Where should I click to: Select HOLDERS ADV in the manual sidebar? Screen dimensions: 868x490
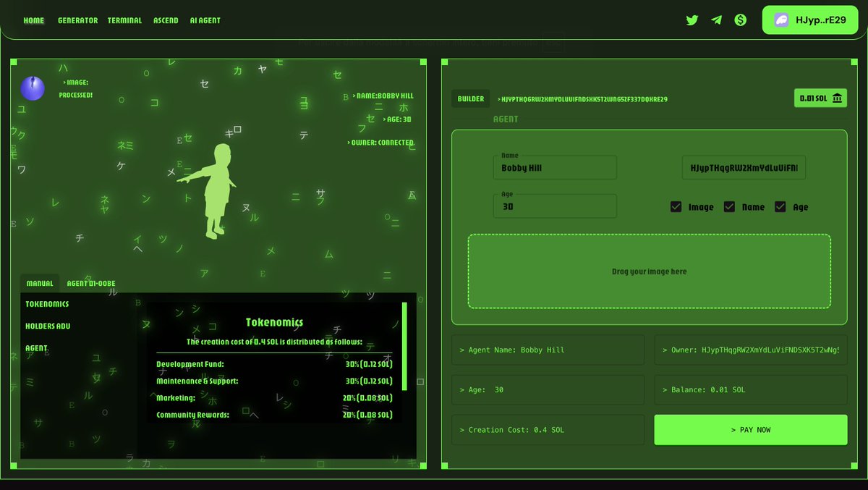click(48, 326)
